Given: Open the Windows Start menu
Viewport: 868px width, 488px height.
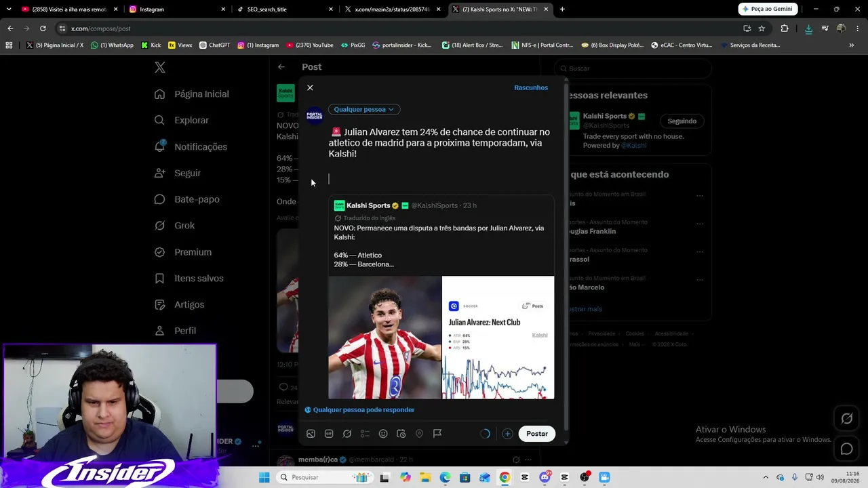Looking at the screenshot, I should pyautogui.click(x=264, y=477).
